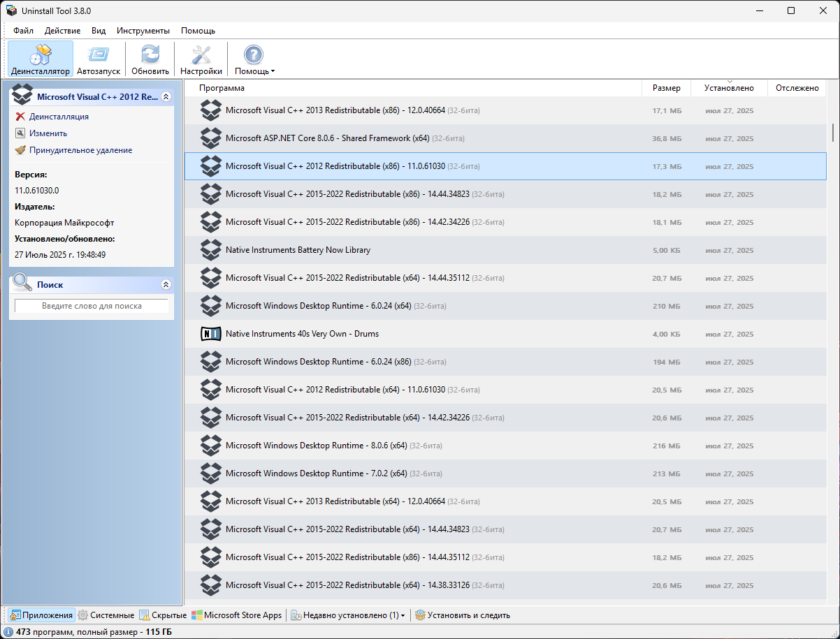
Task: Click icon of Windows Desktop Runtime 6.0.24 (x86)
Action: click(x=210, y=362)
